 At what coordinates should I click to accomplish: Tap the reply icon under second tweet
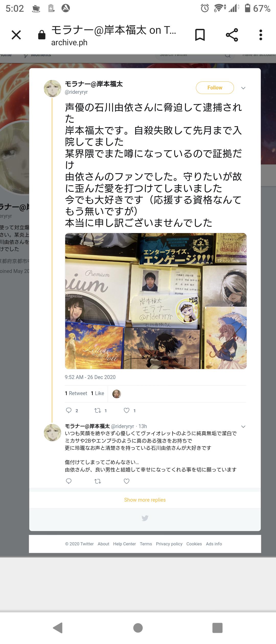tap(69, 481)
